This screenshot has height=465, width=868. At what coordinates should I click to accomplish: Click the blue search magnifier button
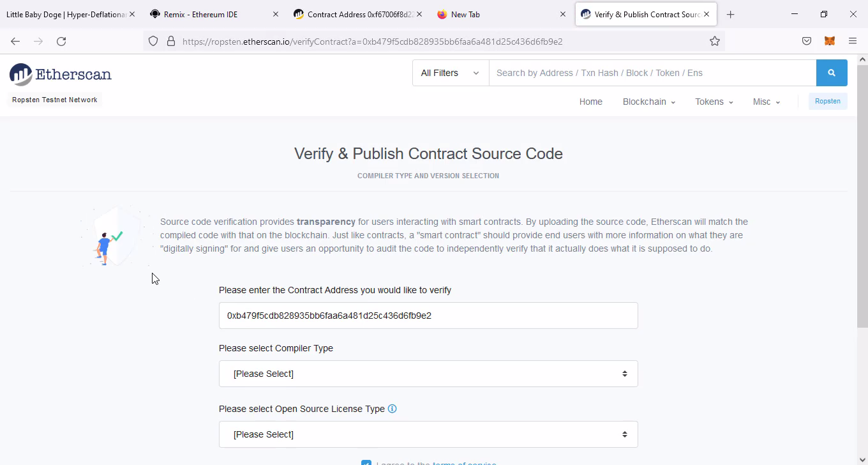[831, 73]
